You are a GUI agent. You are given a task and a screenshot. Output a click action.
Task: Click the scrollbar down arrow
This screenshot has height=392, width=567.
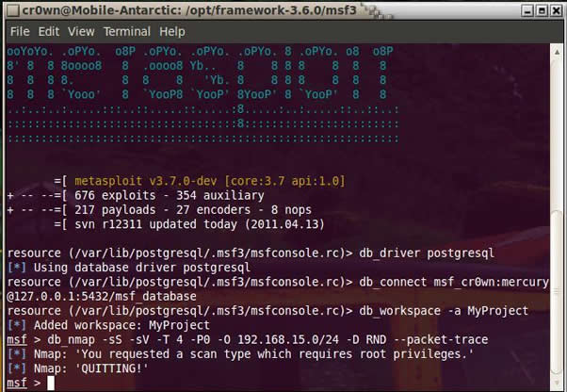(557, 383)
